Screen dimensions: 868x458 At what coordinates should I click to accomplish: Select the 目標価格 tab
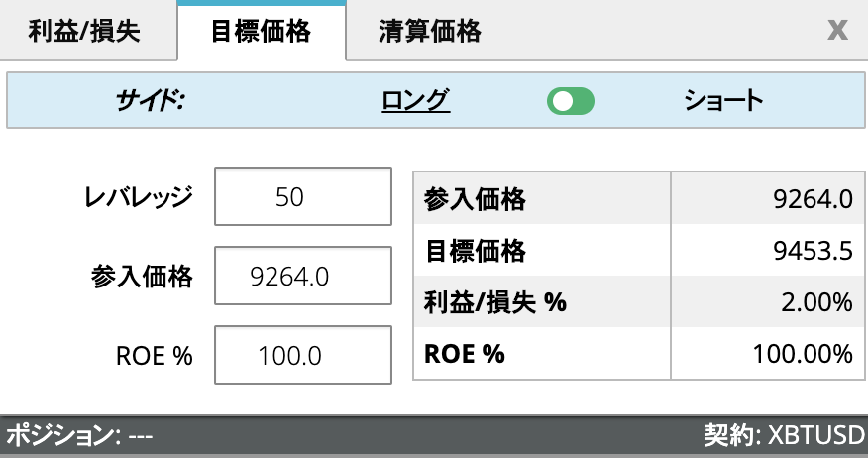click(262, 32)
